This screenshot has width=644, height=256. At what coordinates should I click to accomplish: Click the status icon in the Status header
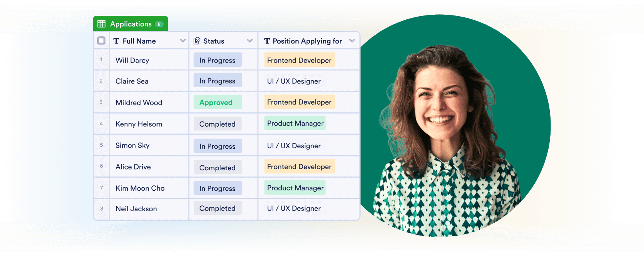[197, 41]
